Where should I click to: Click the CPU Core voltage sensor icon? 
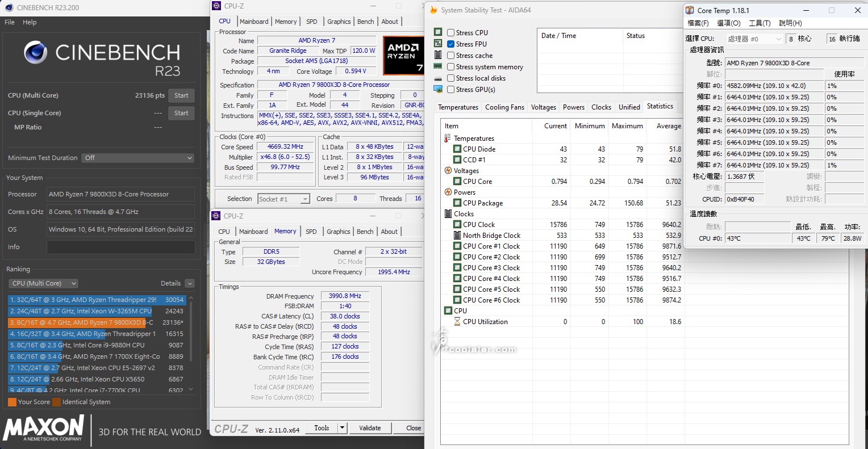pyautogui.click(x=457, y=181)
